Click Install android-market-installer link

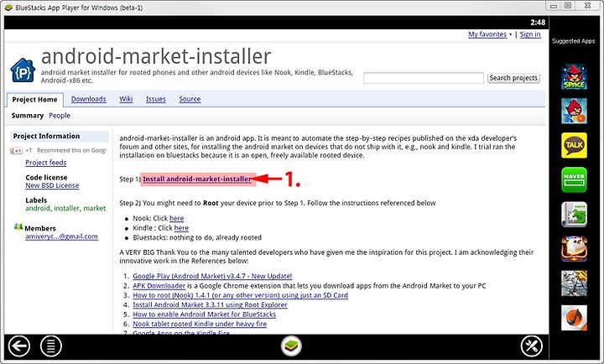tap(197, 179)
